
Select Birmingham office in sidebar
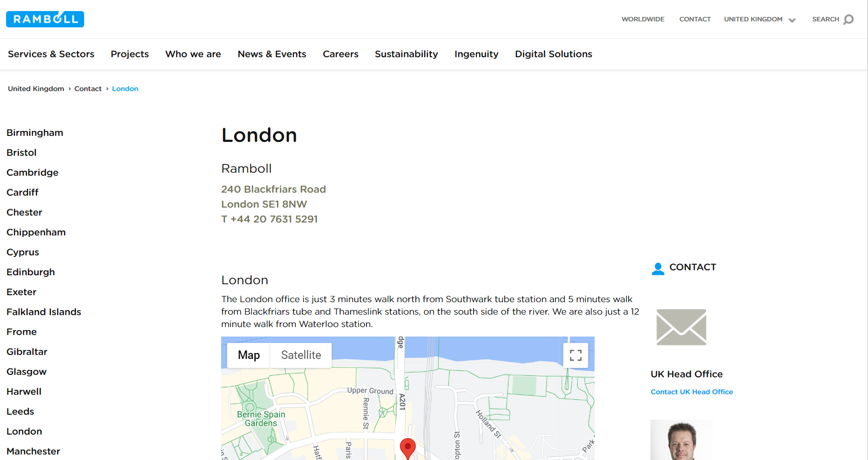point(35,133)
